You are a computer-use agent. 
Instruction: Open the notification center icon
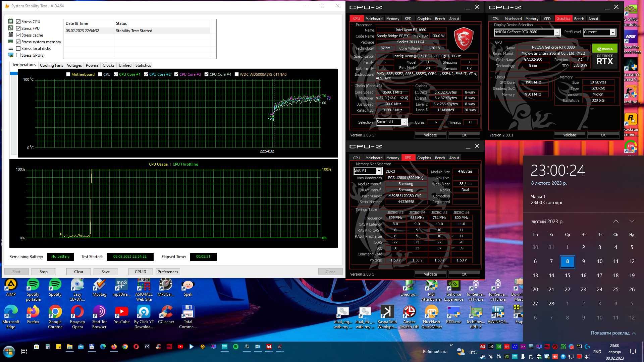(x=633, y=351)
